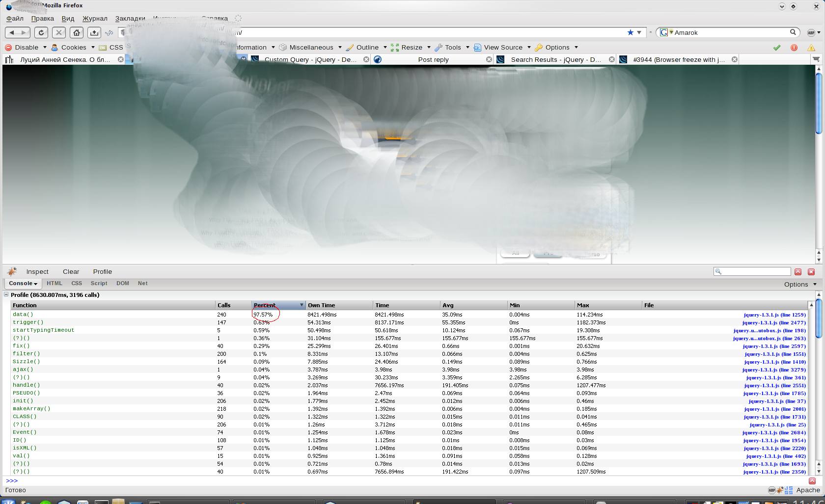The width and height of the screenshot is (825, 504).
Task: Expand the Miscellaneous toolbar menu
Action: (x=311, y=48)
